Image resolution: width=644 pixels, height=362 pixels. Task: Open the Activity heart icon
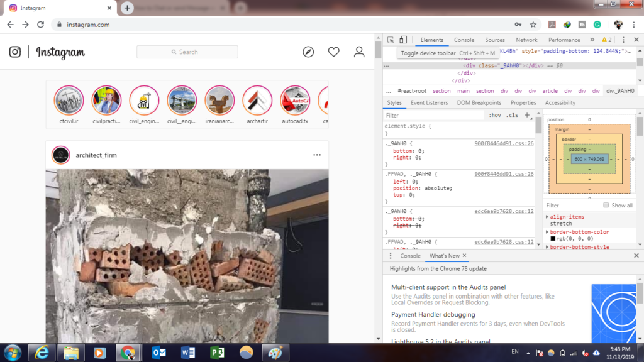coord(334,52)
